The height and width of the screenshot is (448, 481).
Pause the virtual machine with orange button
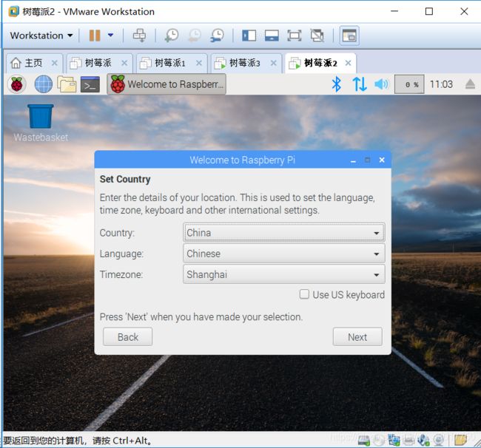(95, 35)
